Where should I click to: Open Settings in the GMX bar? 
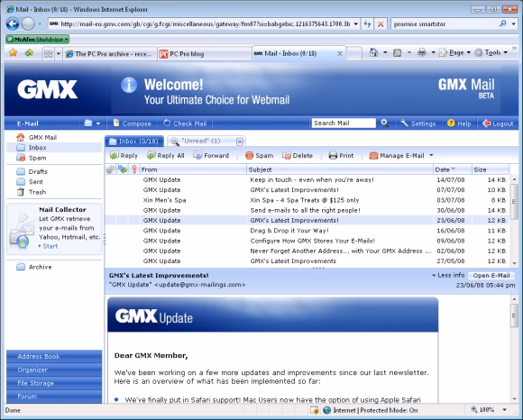coord(417,123)
